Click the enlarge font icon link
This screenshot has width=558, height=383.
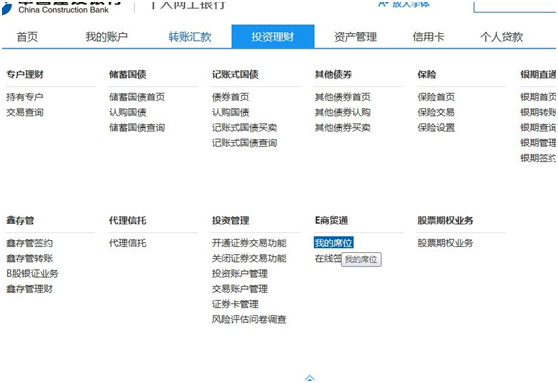click(404, 4)
